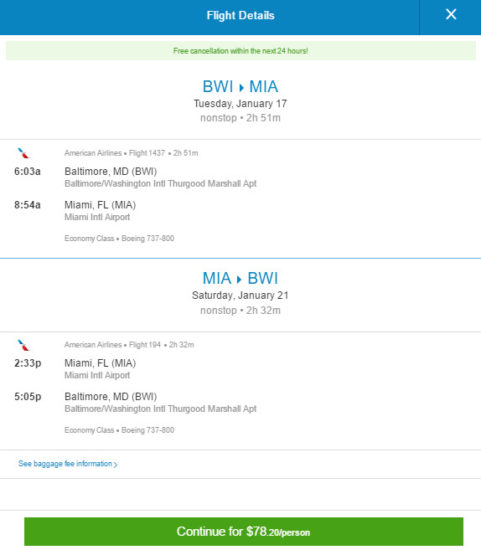The width and height of the screenshot is (481, 550).
Task: Click the free cancellation banner
Action: coord(241,51)
